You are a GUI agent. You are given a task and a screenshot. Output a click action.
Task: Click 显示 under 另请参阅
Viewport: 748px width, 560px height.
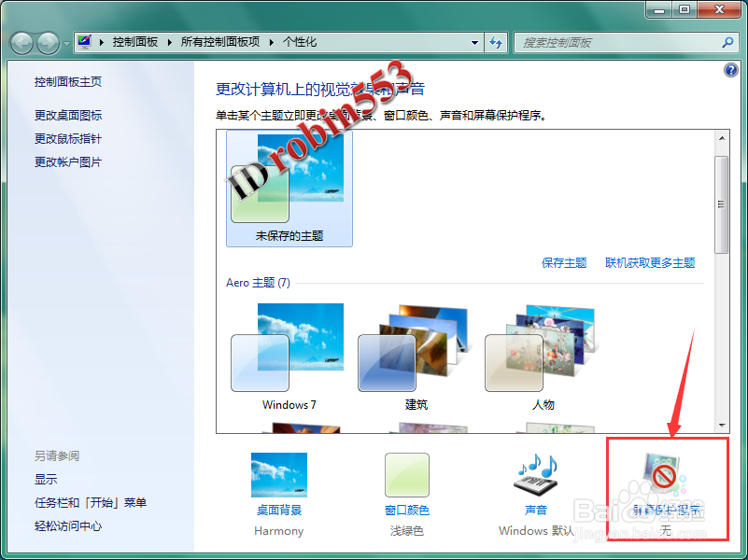[46, 479]
